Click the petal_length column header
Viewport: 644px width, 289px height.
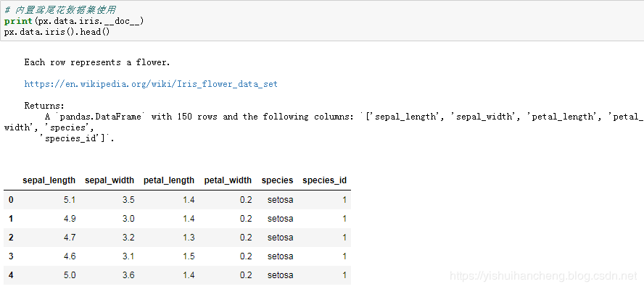(x=169, y=180)
